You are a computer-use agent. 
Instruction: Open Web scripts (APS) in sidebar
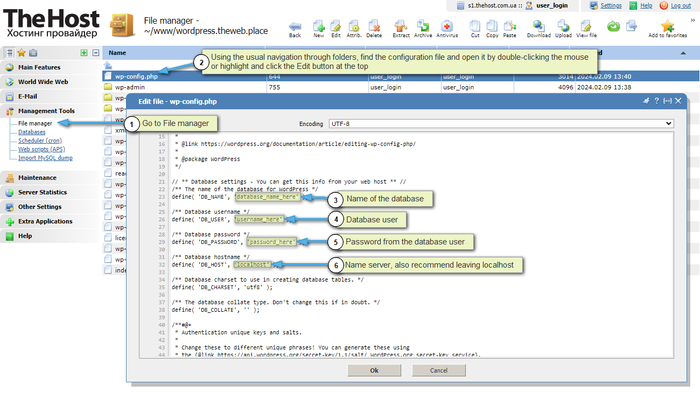click(x=42, y=149)
